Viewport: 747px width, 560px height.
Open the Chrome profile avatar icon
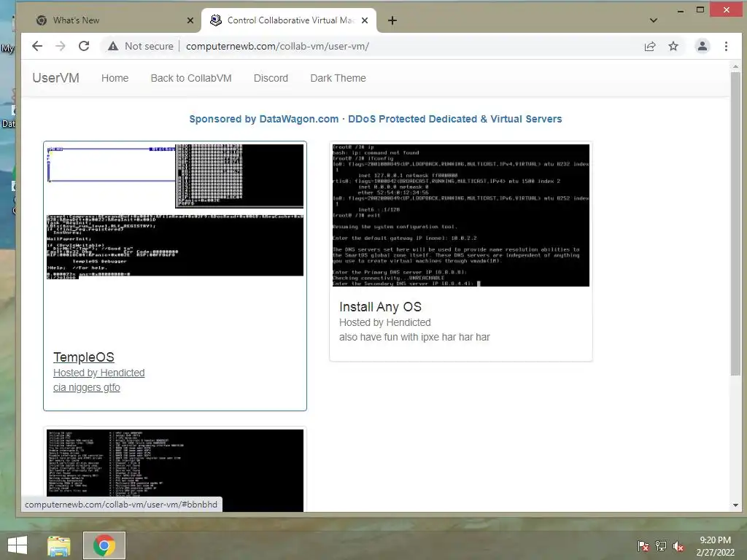(x=703, y=46)
